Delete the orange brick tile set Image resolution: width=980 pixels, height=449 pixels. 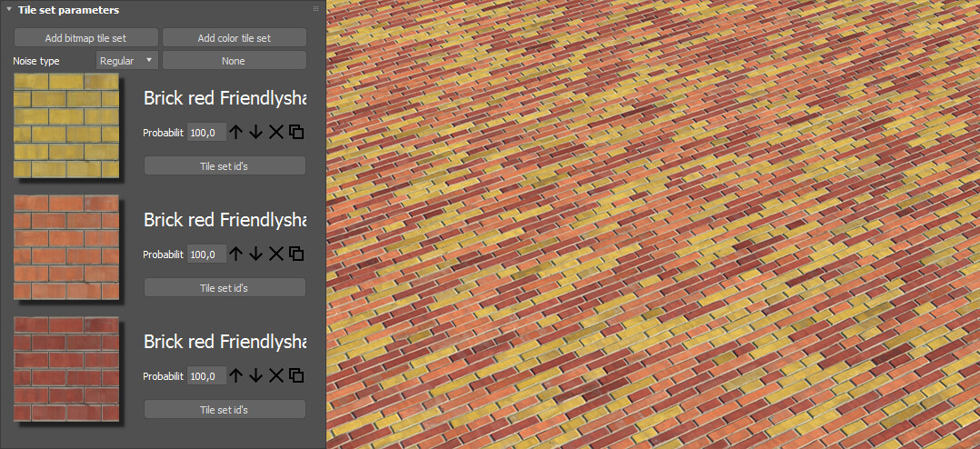pyautogui.click(x=276, y=254)
